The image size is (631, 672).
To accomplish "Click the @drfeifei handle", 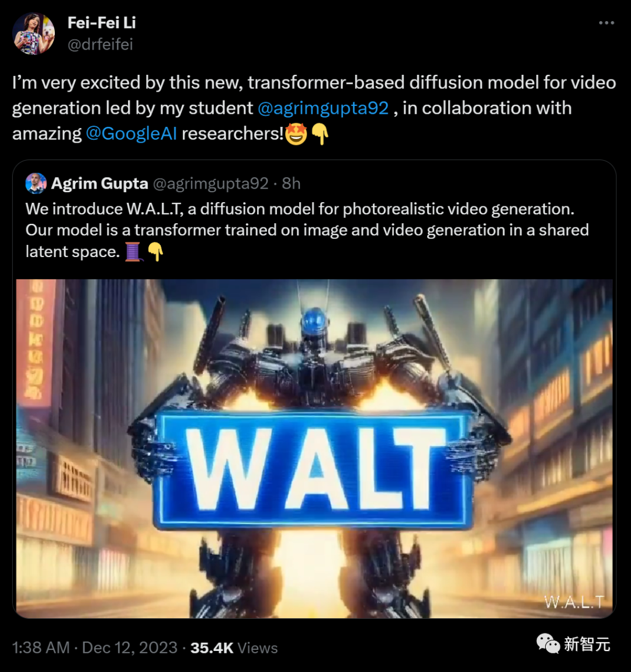I will (100, 44).
